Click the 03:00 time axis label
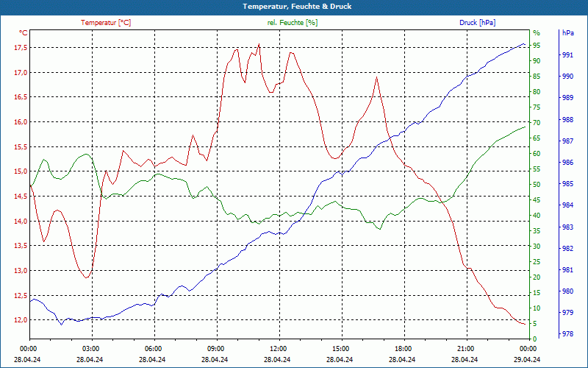The width and height of the screenshot is (588, 368). [90, 348]
